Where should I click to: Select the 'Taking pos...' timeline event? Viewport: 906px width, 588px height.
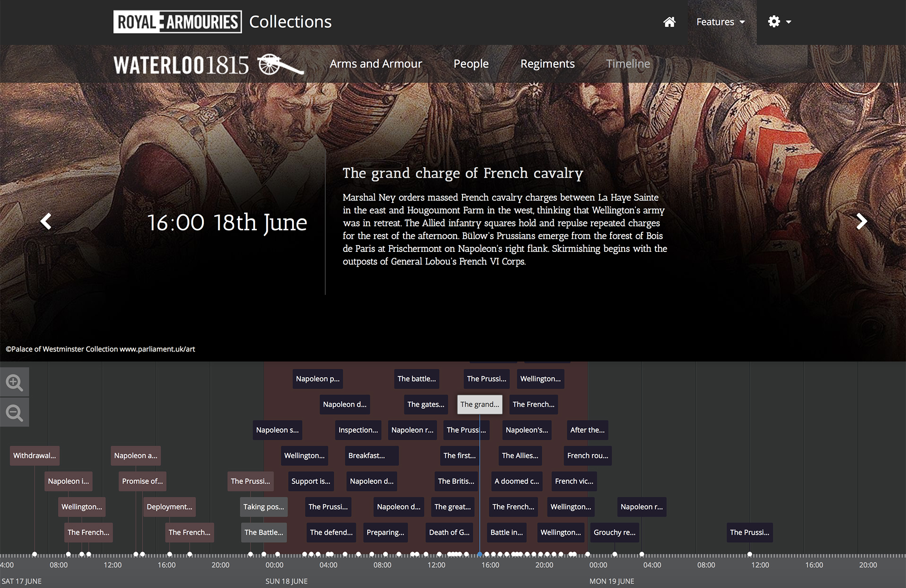click(x=264, y=507)
